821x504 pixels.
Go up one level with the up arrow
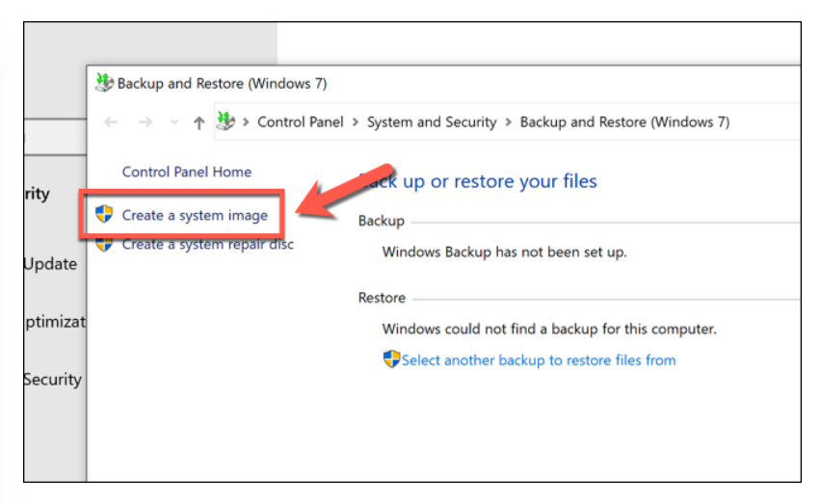(199, 123)
